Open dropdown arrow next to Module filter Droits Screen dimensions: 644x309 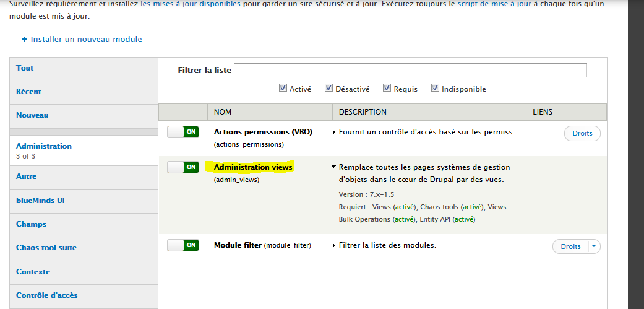594,246
